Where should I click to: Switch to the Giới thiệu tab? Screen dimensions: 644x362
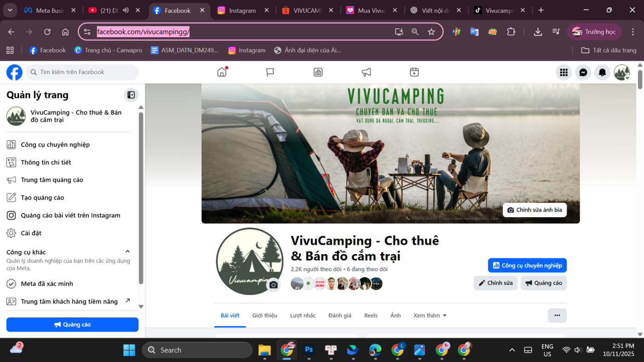click(x=264, y=316)
